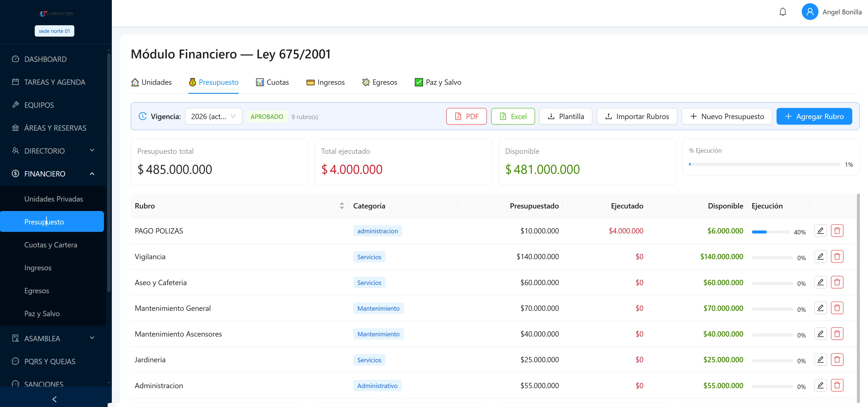
Task: Click the Administrativo category tag
Action: click(x=377, y=385)
